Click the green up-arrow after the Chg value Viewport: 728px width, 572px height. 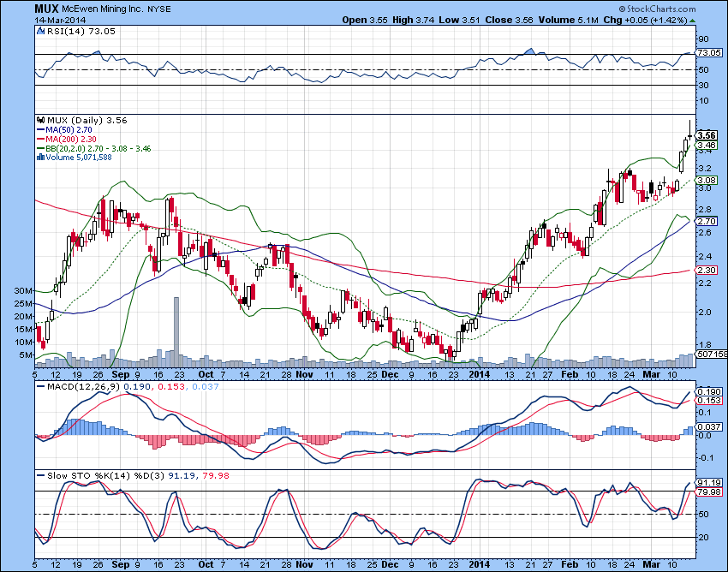pyautogui.click(x=692, y=21)
